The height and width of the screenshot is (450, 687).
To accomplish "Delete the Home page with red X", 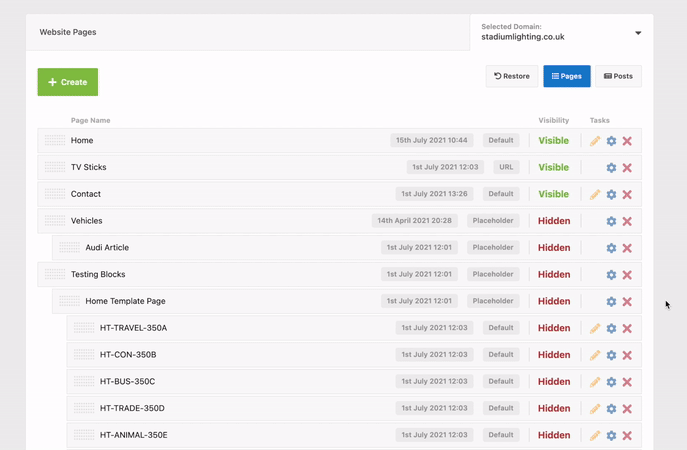I will point(627,141).
